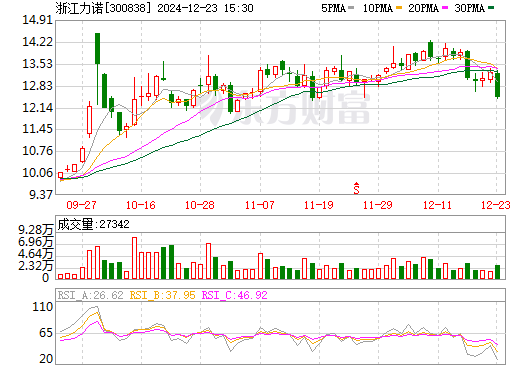Click the 4.64万 volume axis value
The height and width of the screenshot is (365, 520).
click(x=36, y=254)
